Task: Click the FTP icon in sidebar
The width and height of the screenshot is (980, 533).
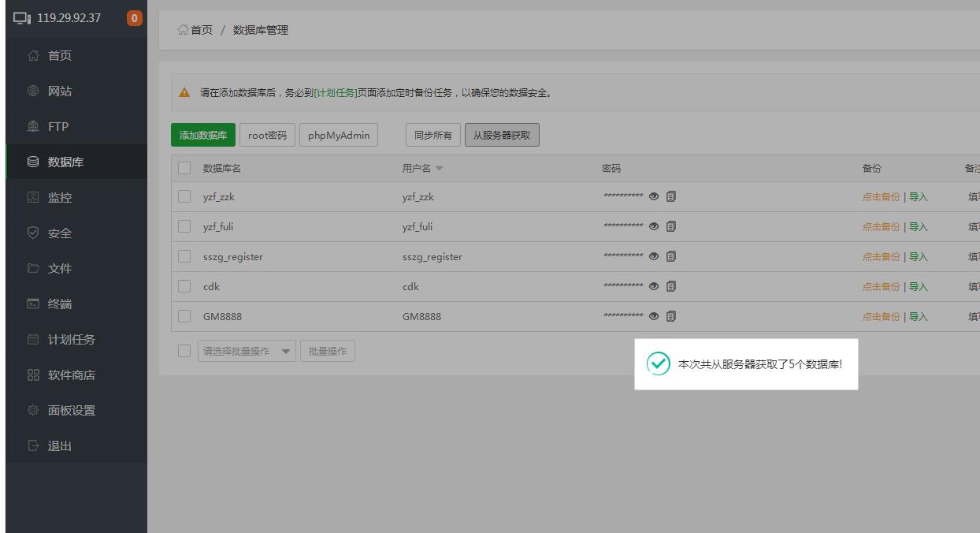Action: pyautogui.click(x=33, y=127)
